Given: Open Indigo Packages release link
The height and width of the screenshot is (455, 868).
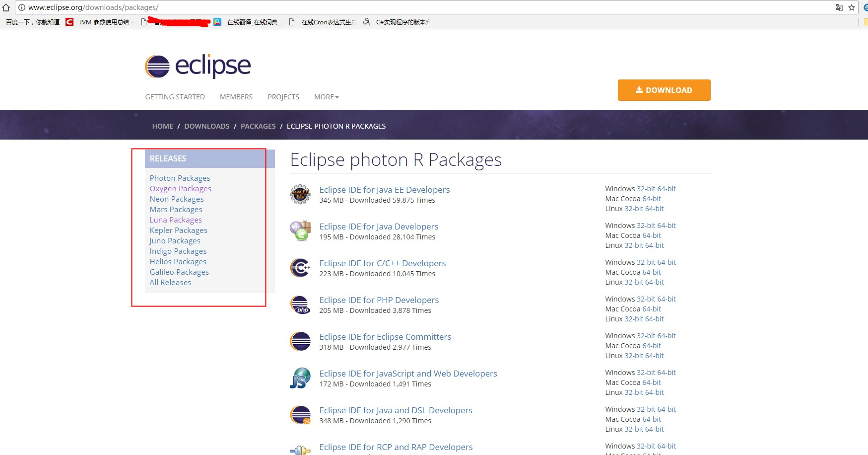Looking at the screenshot, I should click(x=178, y=251).
